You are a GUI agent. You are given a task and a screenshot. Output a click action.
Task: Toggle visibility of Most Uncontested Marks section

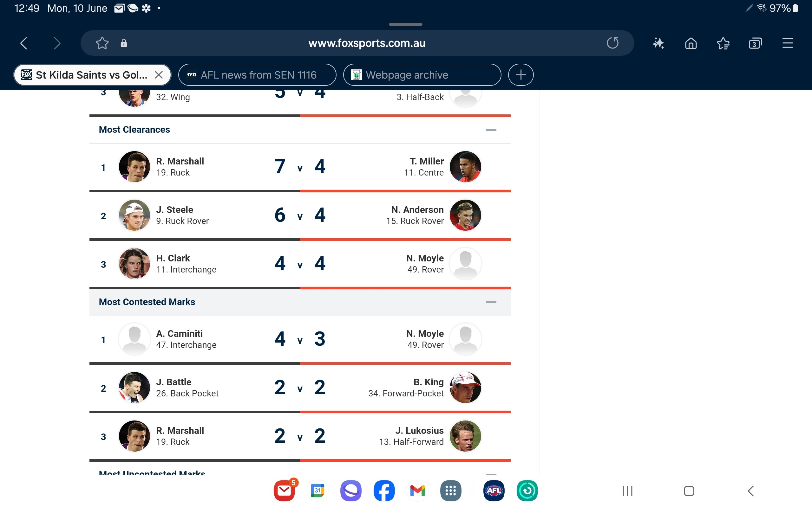[490, 472]
